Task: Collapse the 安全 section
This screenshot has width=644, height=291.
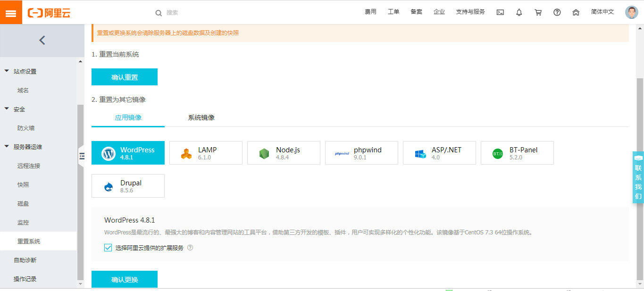Action: pyautogui.click(x=7, y=109)
